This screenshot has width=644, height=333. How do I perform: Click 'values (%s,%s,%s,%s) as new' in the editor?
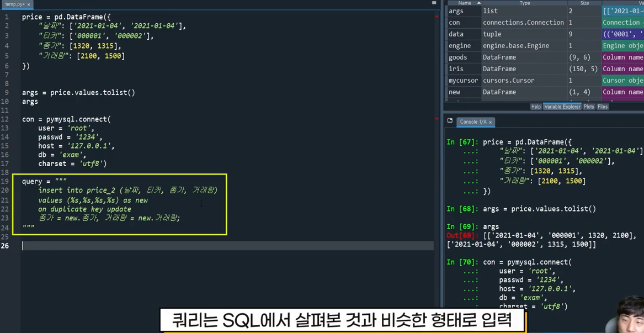93,200
